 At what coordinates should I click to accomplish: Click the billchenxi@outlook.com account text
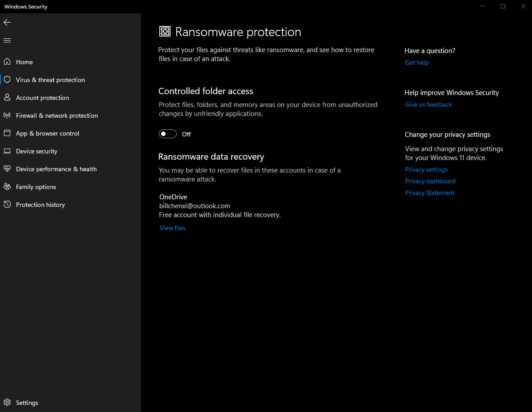coord(195,206)
